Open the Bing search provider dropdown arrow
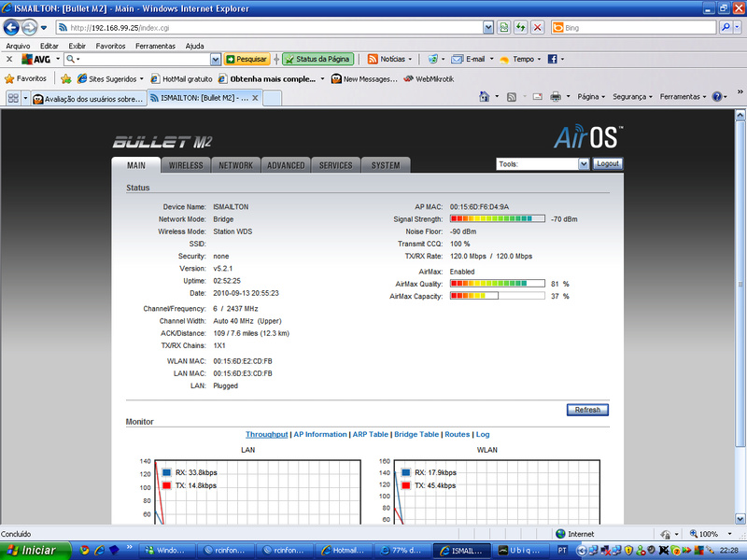The image size is (747, 560). click(737, 28)
